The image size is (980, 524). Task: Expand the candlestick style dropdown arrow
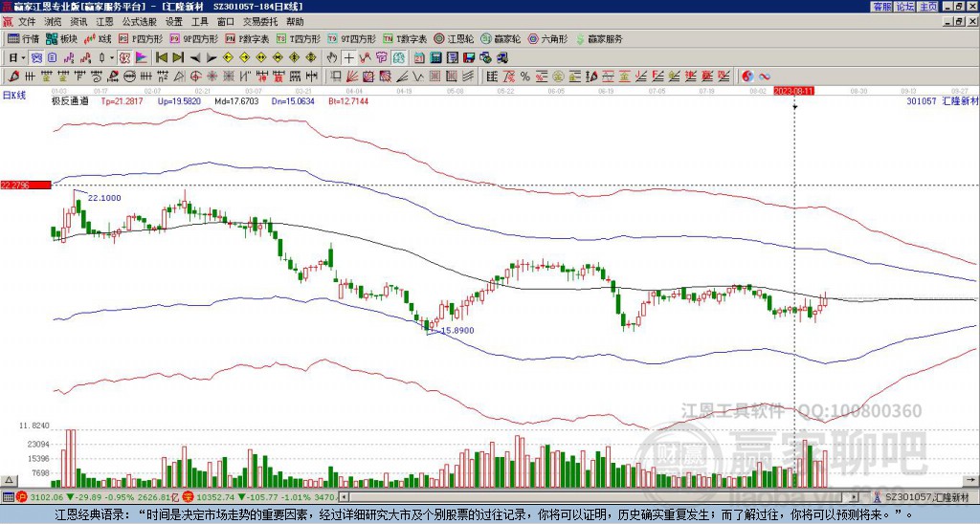pyautogui.click(x=112, y=58)
